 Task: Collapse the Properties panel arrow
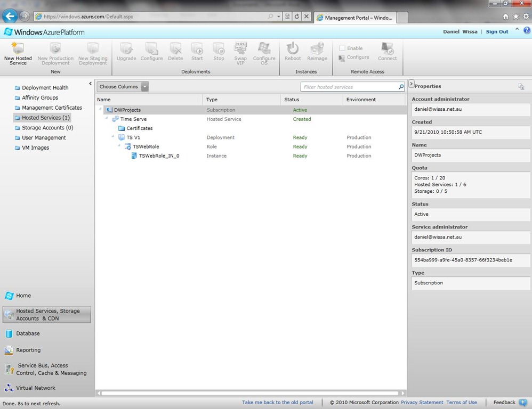pos(411,84)
